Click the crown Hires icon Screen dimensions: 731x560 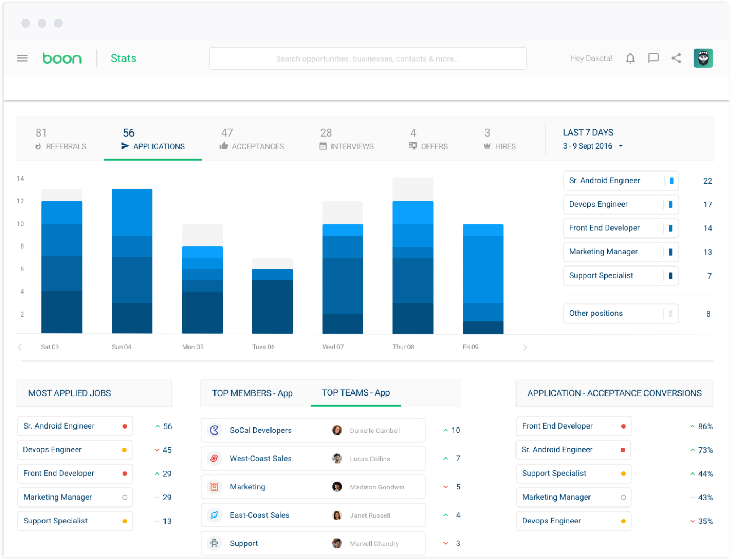[x=486, y=146]
